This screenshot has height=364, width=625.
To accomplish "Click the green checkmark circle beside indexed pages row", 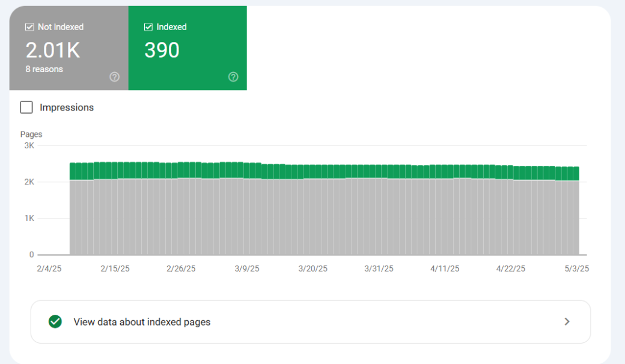I will [x=55, y=322].
